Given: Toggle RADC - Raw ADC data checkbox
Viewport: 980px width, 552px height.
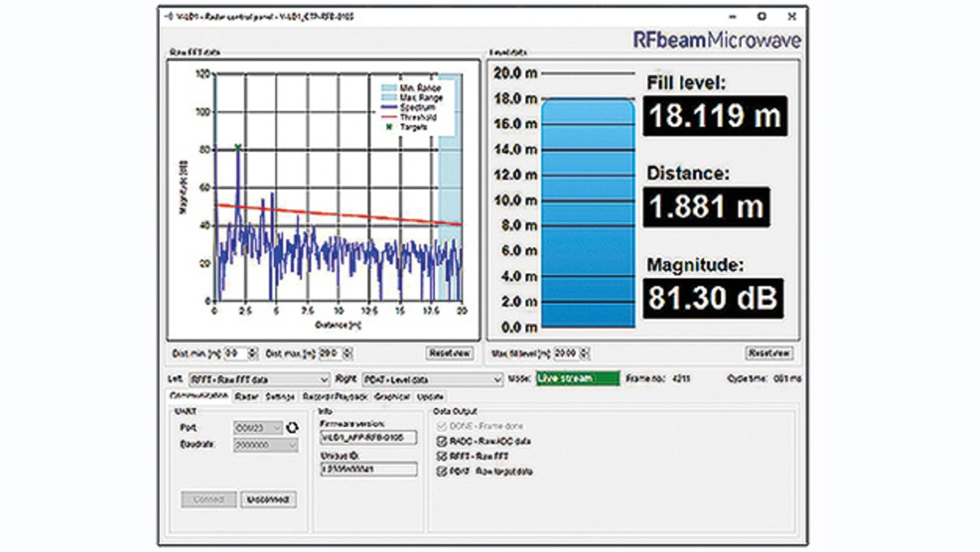Looking at the screenshot, I should click(440, 442).
